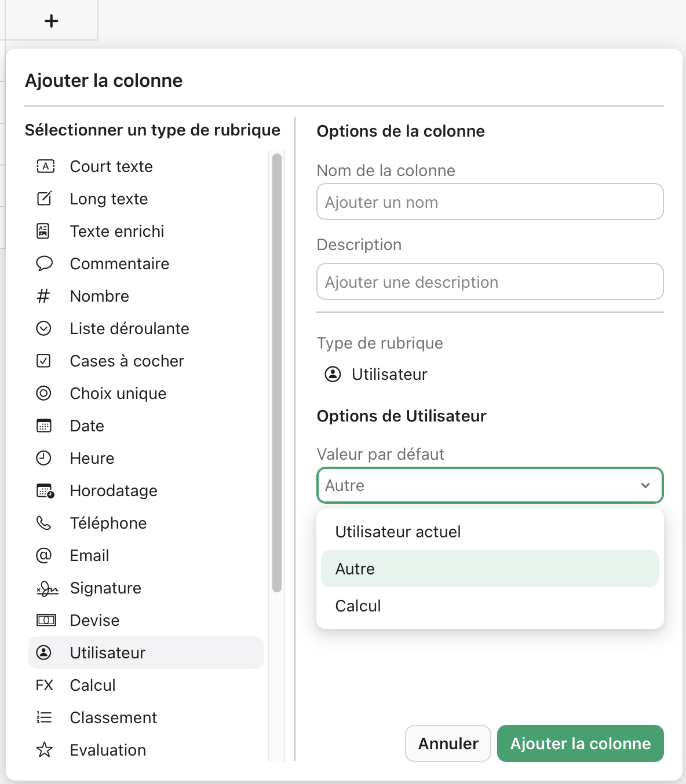Choose the Liste déroulante field type
This screenshot has width=686, height=784.
pos(129,329)
